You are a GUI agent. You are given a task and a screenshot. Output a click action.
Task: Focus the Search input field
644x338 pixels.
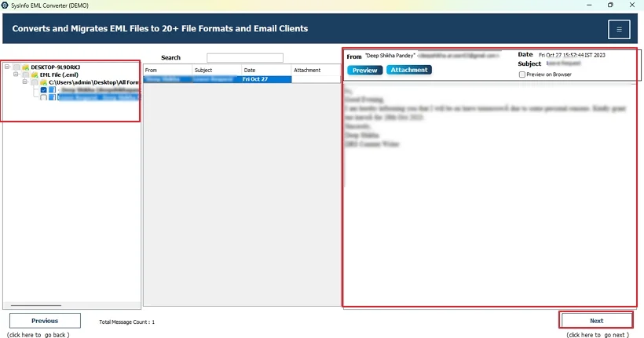point(245,58)
